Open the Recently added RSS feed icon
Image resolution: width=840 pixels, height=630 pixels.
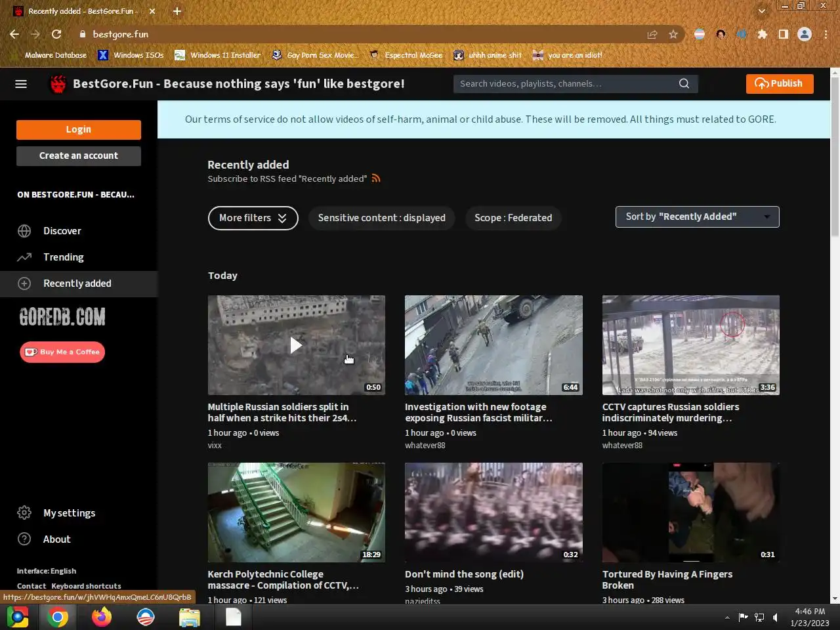click(376, 178)
